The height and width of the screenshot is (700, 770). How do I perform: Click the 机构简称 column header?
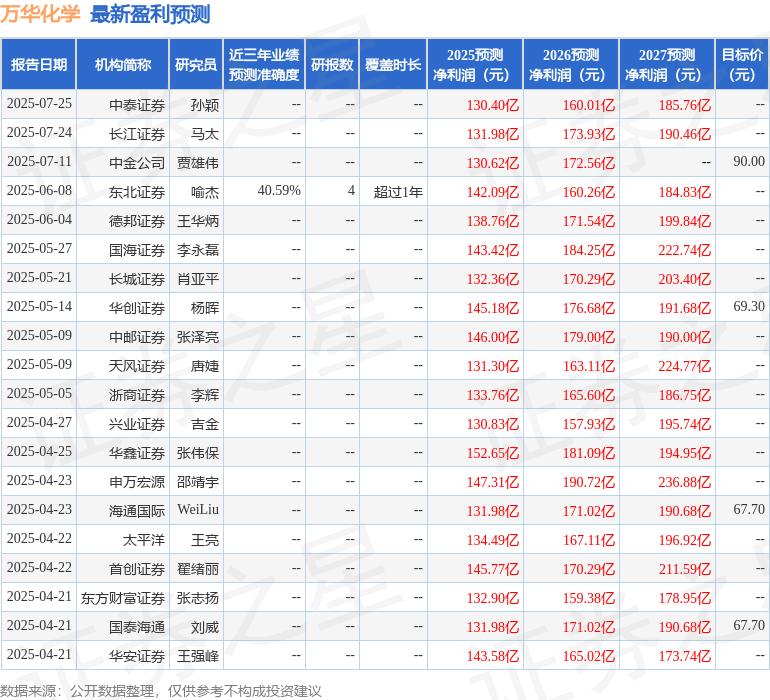click(x=123, y=65)
